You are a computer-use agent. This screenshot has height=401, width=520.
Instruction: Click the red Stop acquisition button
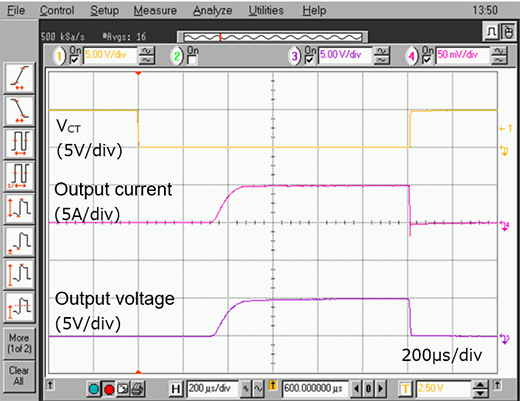pyautogui.click(x=109, y=389)
